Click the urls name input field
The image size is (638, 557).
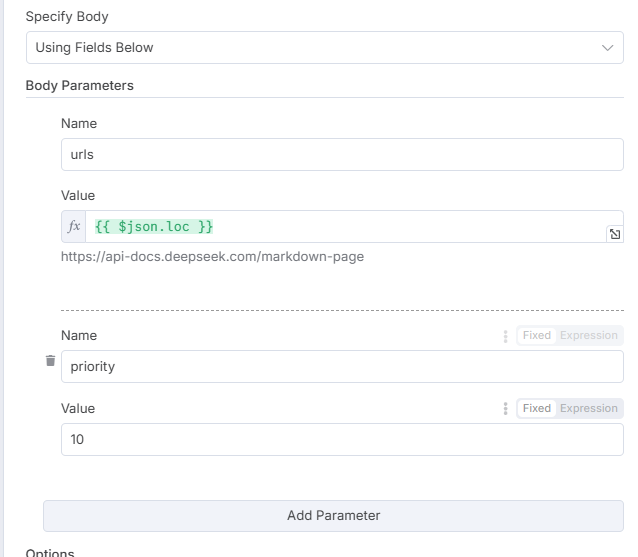coord(341,154)
